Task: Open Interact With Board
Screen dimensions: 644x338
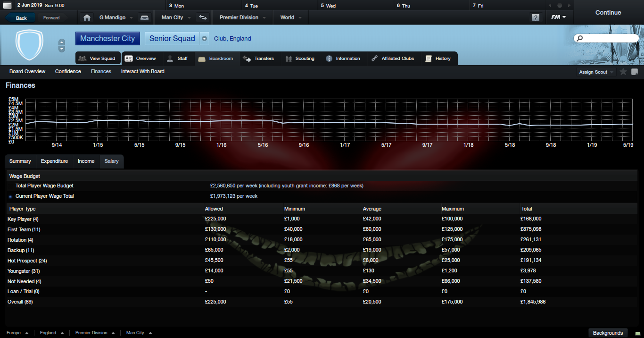Action: coord(143,72)
